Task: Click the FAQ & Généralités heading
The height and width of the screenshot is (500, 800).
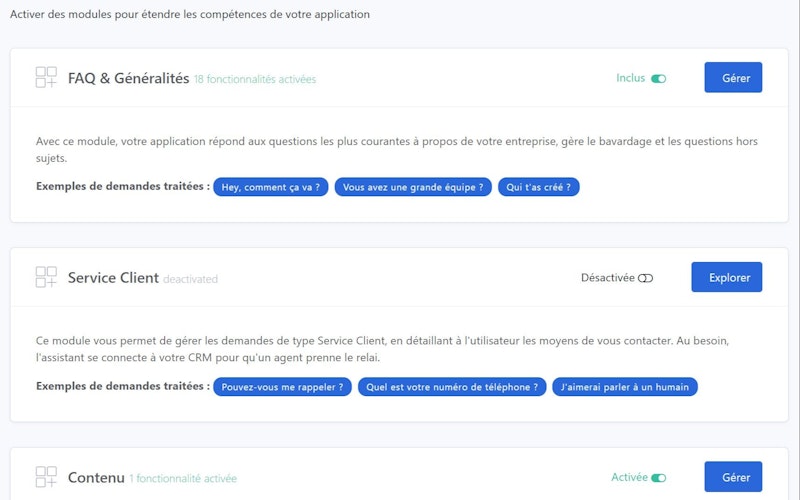Action: 128,77
